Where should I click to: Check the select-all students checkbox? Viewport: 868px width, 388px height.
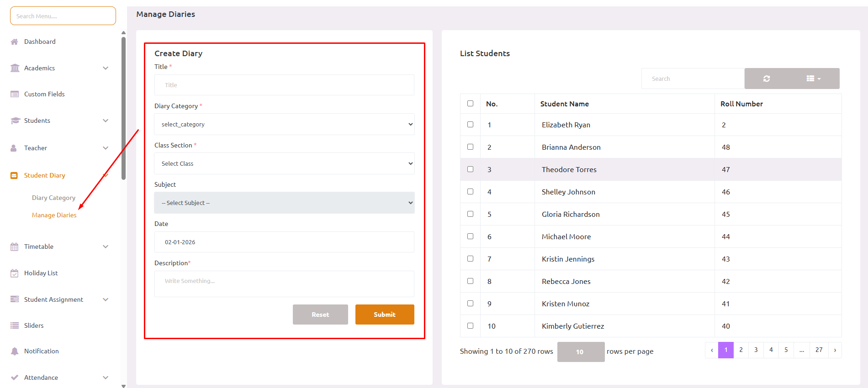(470, 104)
